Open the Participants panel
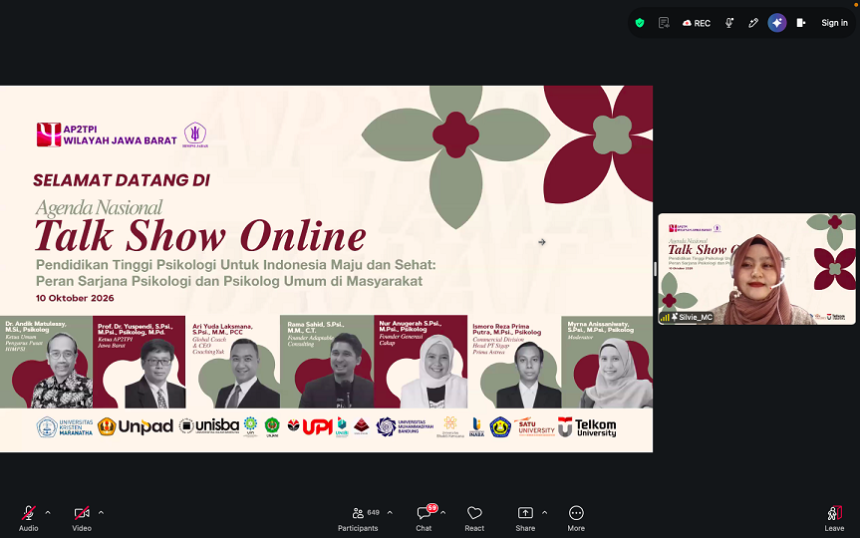Image resolution: width=860 pixels, height=538 pixels. tap(358, 518)
